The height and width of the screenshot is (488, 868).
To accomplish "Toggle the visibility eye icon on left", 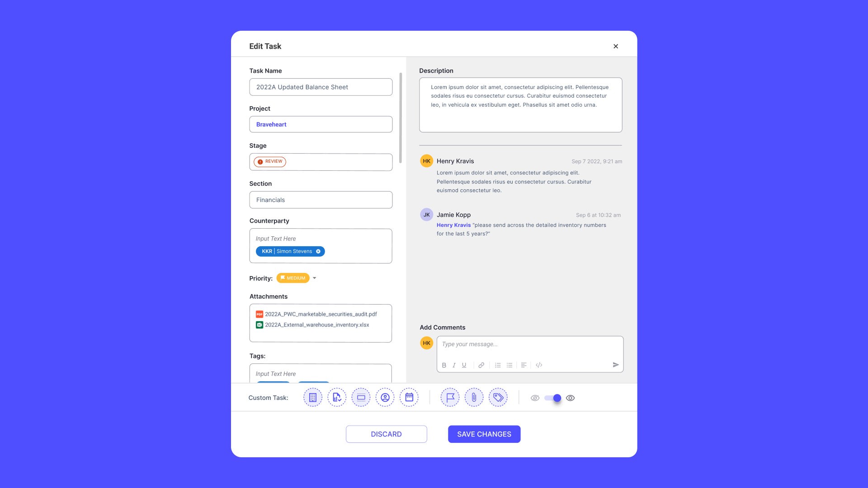I will tap(535, 398).
